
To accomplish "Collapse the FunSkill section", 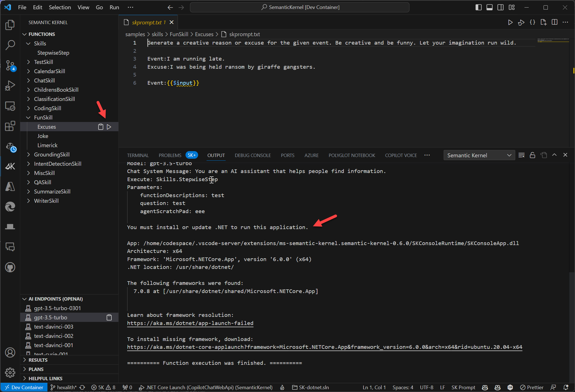I will click(x=28, y=117).
